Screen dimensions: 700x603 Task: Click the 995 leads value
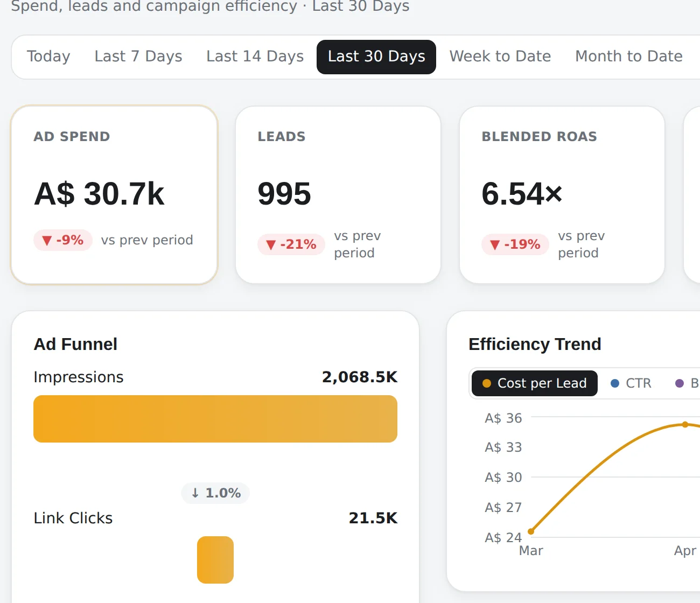(x=284, y=194)
